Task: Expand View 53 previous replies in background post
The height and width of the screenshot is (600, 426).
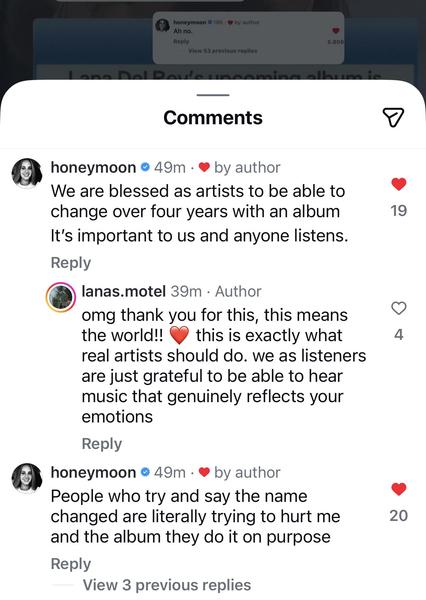Action: click(223, 51)
